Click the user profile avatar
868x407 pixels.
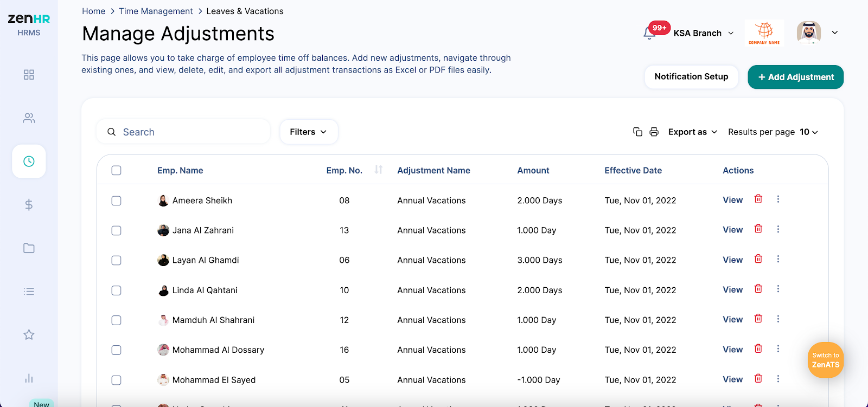[809, 33]
